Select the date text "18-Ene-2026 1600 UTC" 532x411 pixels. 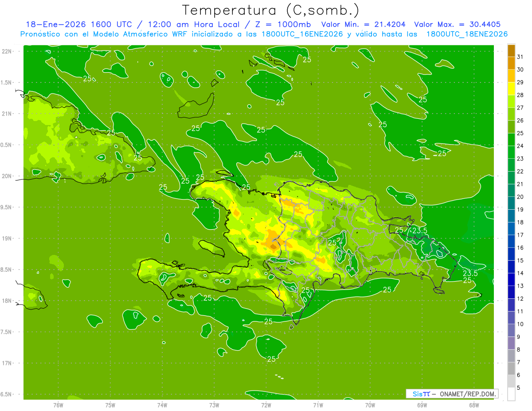click(78, 24)
